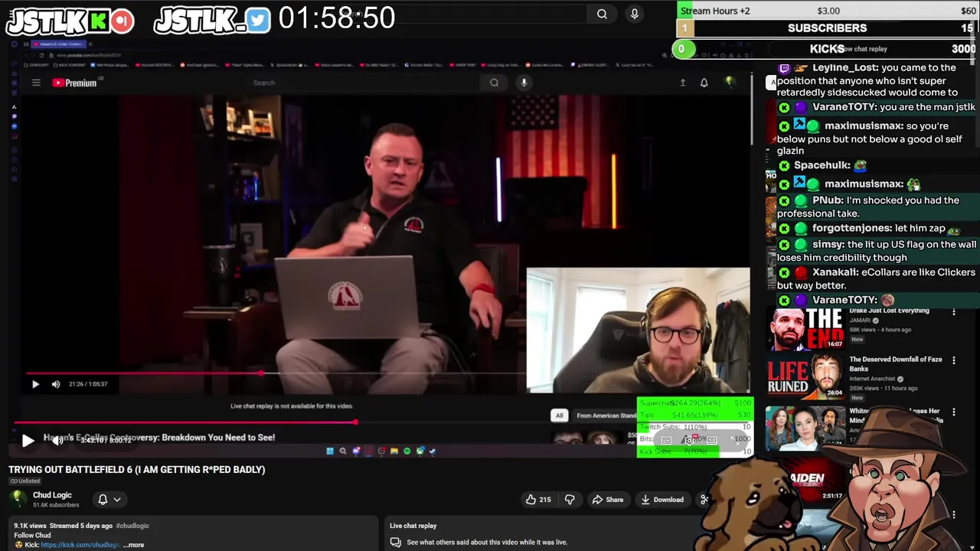Mute the outer video with its volume icon

click(x=58, y=440)
